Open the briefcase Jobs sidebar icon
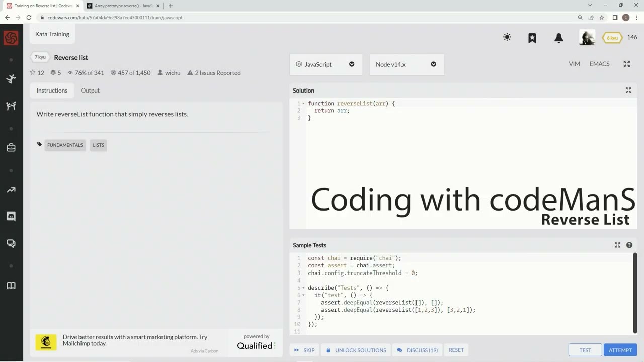 [11, 148]
